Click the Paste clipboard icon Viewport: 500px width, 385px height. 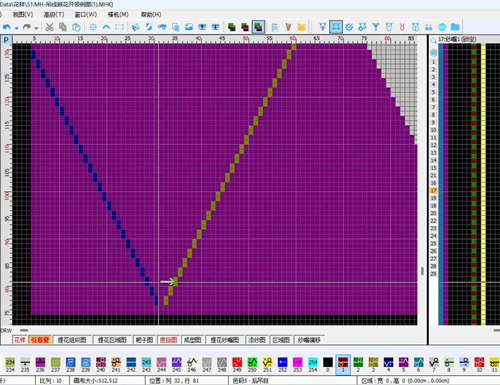[x=76, y=27]
